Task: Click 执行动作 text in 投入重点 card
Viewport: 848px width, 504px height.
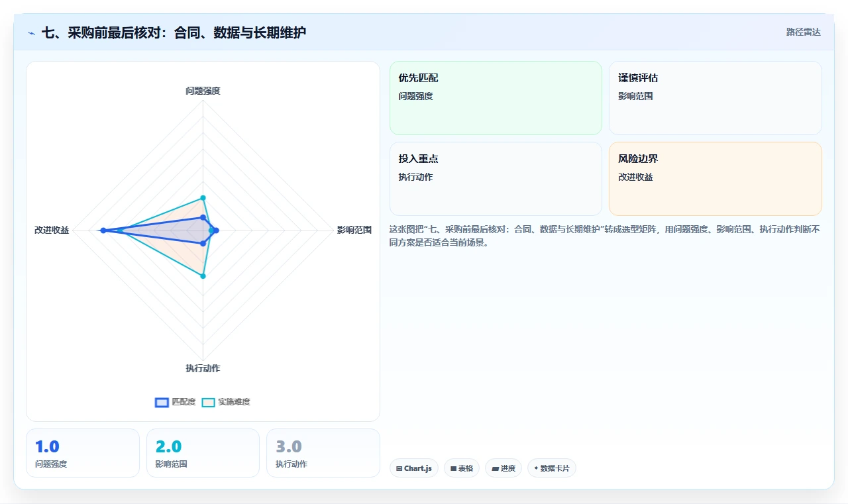Action: 415,177
